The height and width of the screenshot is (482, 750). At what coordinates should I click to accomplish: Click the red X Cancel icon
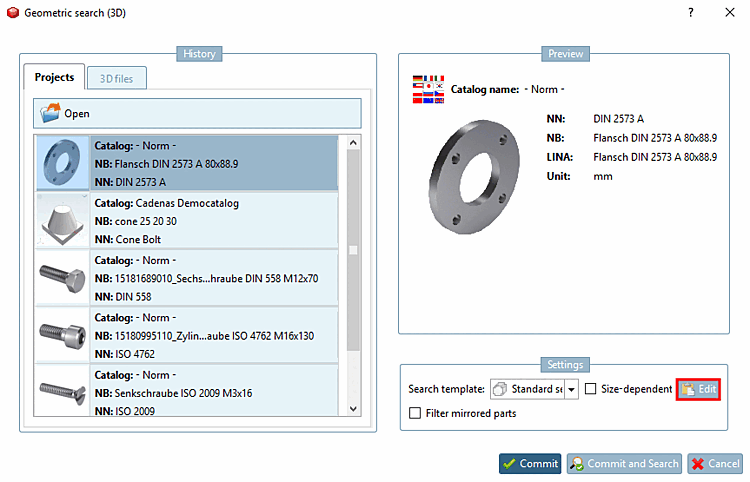tap(698, 464)
